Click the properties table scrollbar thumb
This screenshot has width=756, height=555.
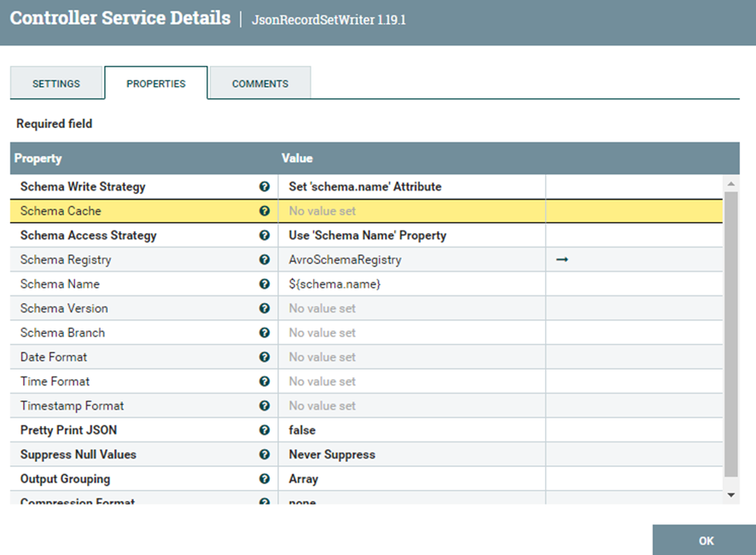(x=731, y=334)
